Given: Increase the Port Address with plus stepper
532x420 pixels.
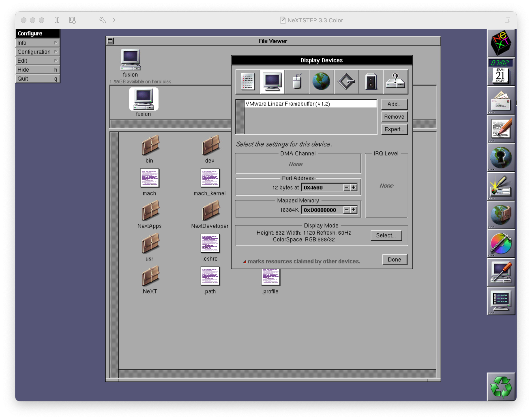Looking at the screenshot, I should pos(354,188).
